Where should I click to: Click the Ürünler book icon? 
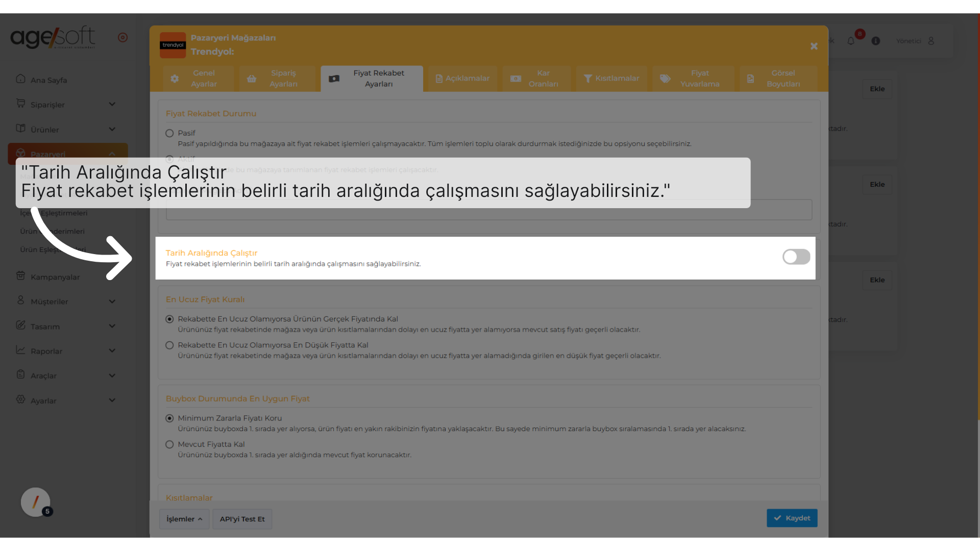[x=20, y=128]
